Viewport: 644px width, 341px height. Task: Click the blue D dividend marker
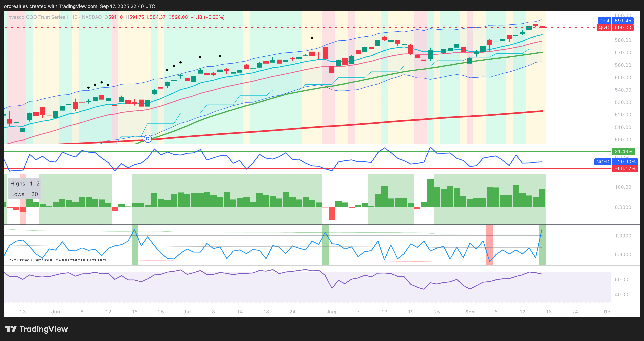pos(148,139)
